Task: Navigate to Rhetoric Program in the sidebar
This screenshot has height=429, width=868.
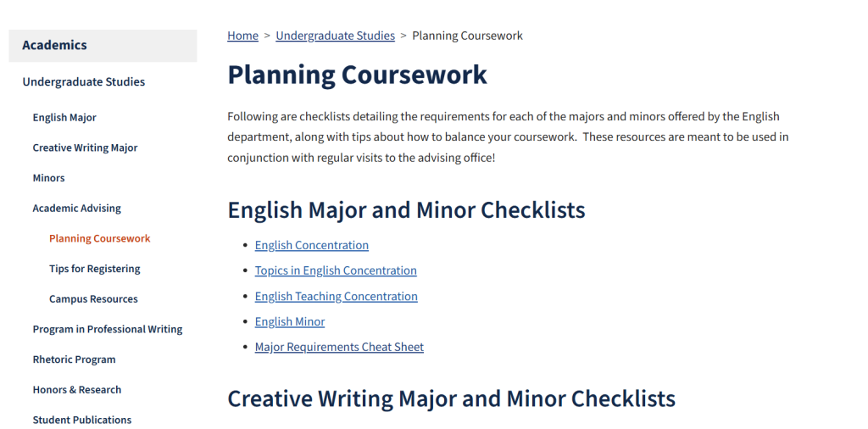Action: click(x=74, y=359)
